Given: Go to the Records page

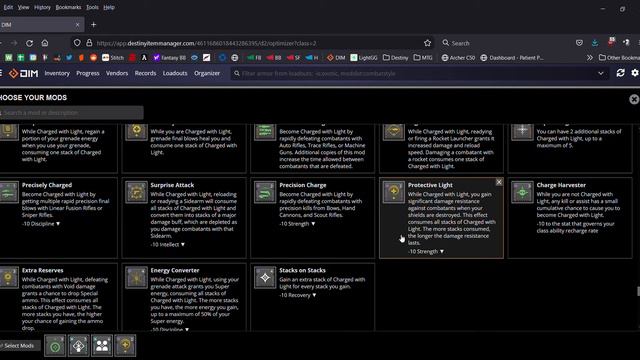Looking at the screenshot, I should tap(145, 73).
